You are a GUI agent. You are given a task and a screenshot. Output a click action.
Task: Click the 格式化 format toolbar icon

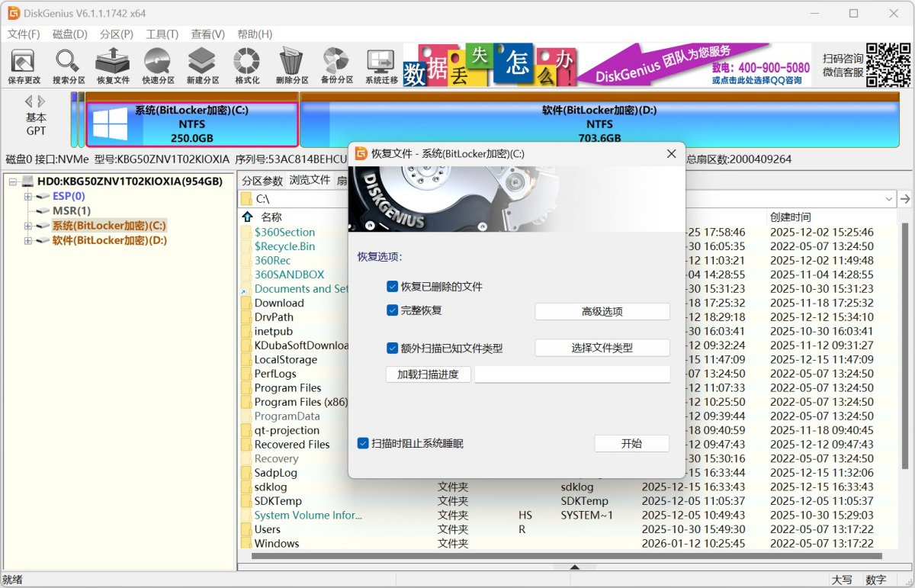(x=247, y=66)
